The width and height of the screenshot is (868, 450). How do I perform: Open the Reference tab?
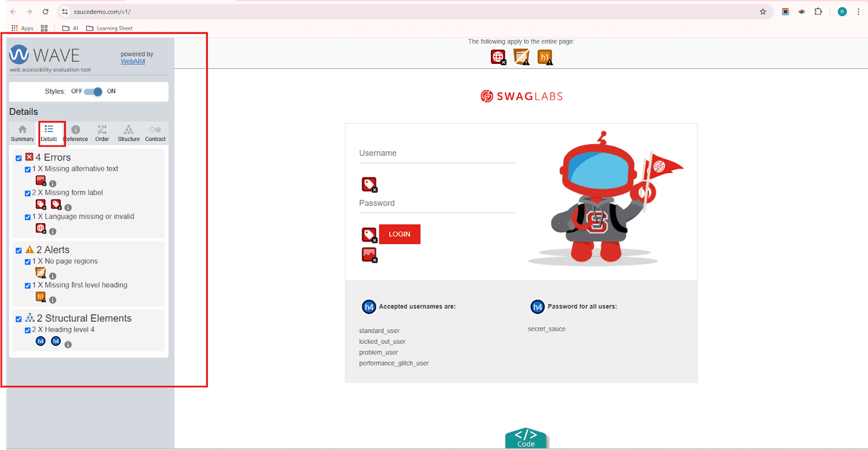click(76, 133)
